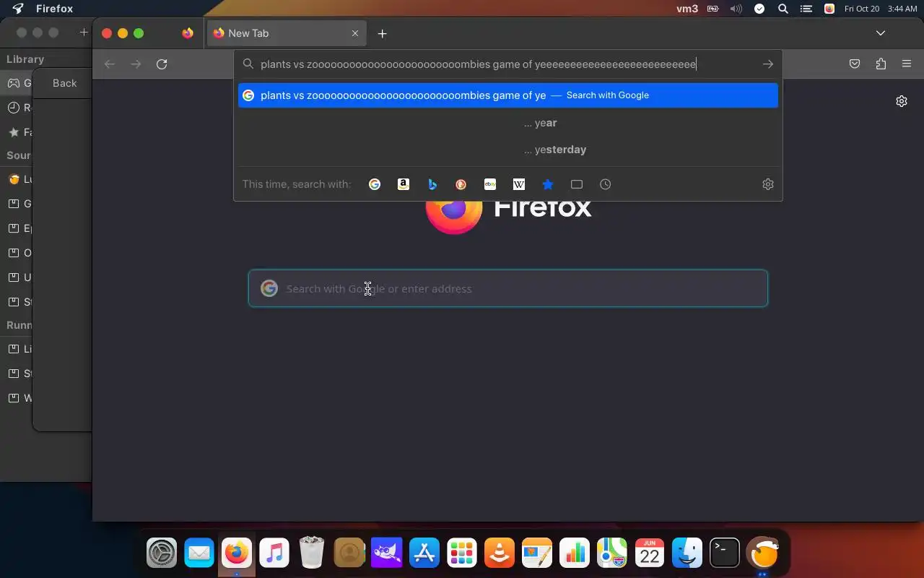Search this time with Bing
Screen dimensions: 924x578
[x=432, y=184]
